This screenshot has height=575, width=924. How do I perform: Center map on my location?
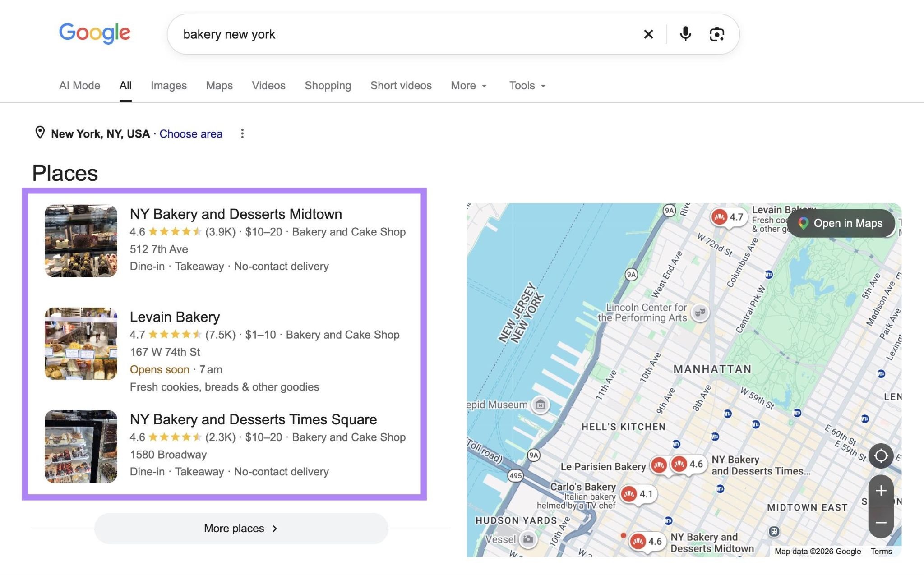(x=881, y=456)
